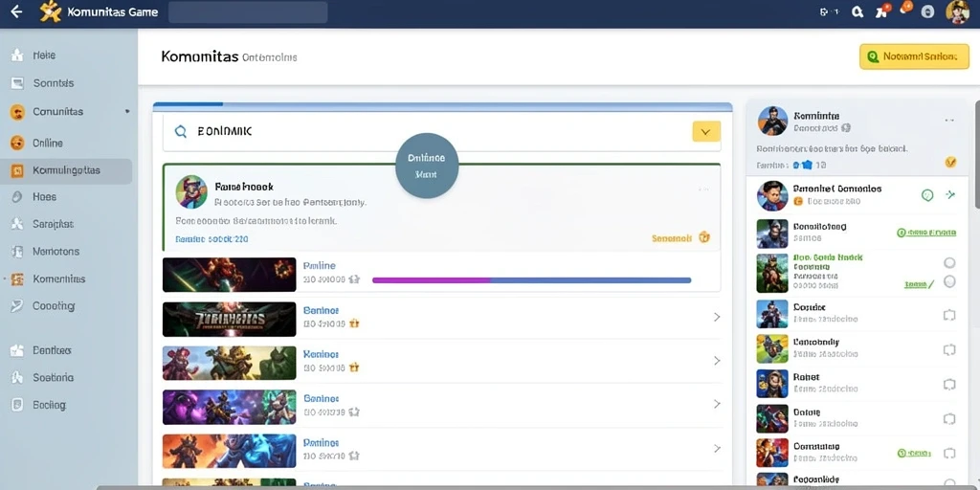Open the top bar icon with a red badge

(x=881, y=11)
